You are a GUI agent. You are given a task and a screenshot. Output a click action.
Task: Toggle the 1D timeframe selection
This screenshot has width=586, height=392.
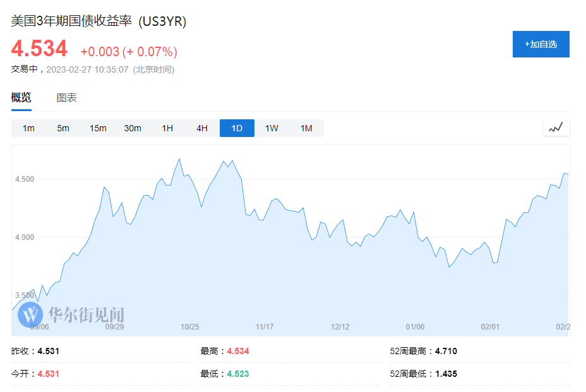tap(236, 128)
